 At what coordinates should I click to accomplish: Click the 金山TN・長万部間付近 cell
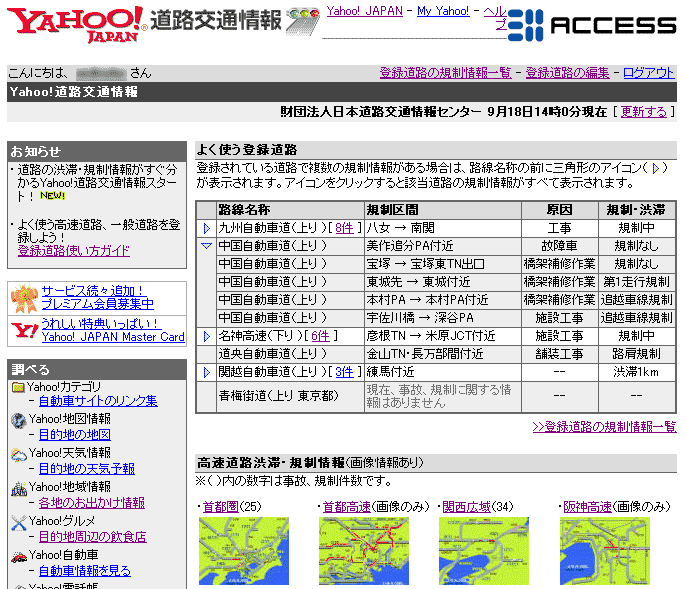[443, 354]
